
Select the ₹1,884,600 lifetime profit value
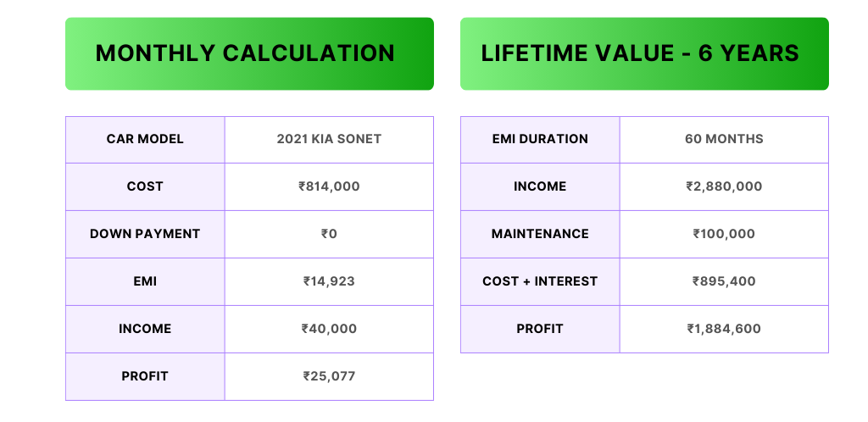pos(724,330)
